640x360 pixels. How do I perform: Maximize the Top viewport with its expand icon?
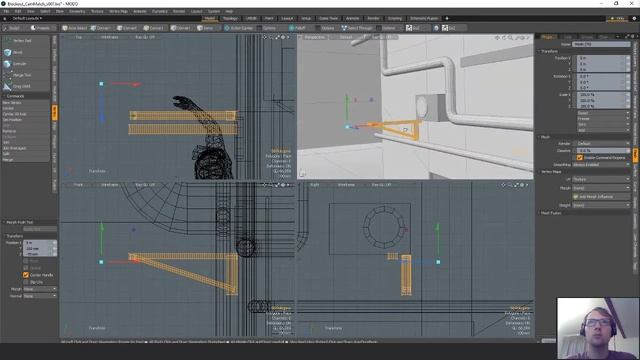(x=277, y=37)
